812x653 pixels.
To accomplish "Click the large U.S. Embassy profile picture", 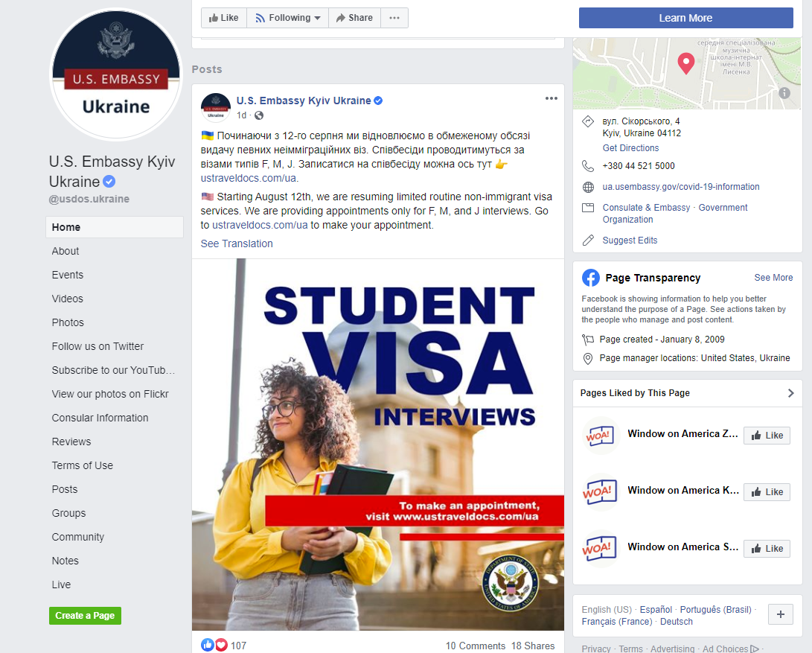I will (116, 74).
